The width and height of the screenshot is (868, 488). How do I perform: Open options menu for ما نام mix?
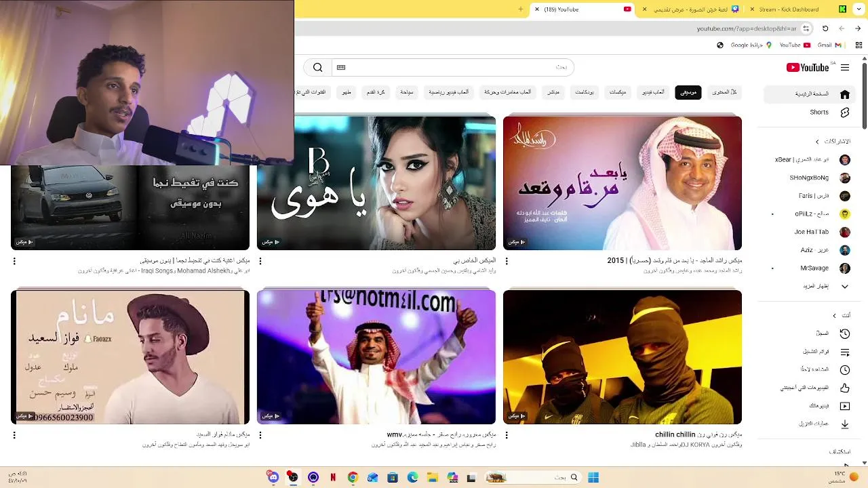(x=14, y=435)
